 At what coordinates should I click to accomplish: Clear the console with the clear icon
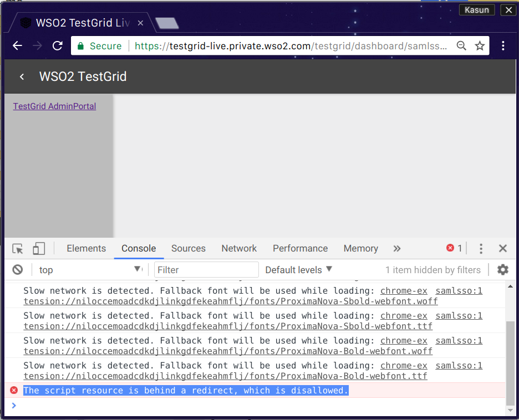click(x=18, y=270)
